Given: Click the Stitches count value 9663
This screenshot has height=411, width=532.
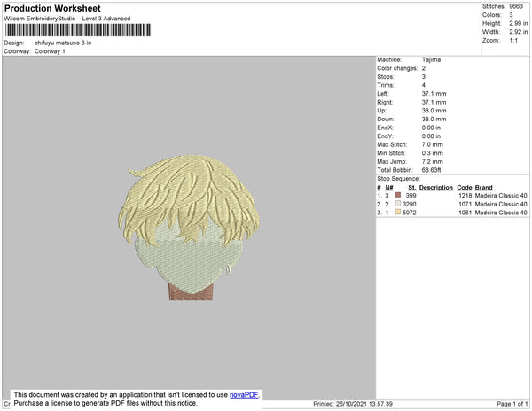Looking at the screenshot, I should [516, 6].
